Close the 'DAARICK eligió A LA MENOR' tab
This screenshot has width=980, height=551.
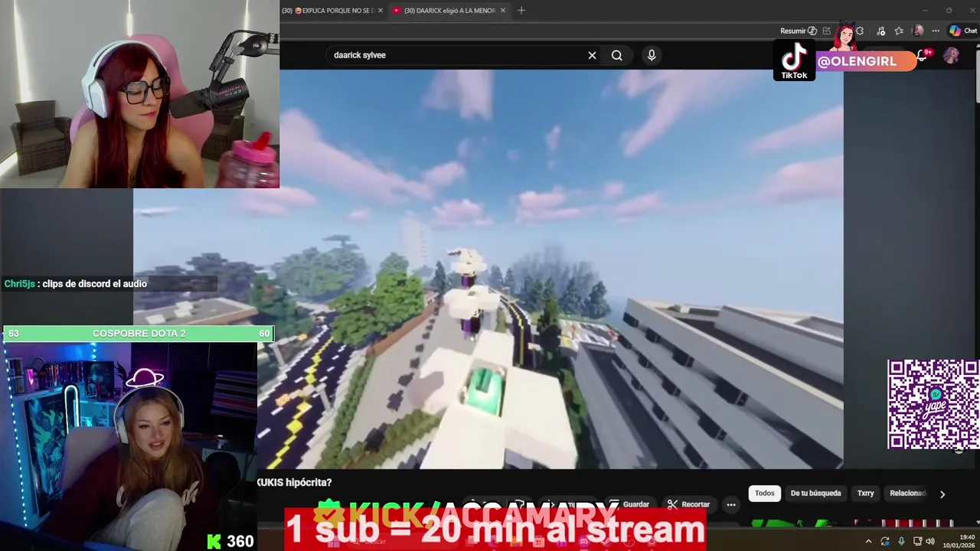click(x=502, y=11)
